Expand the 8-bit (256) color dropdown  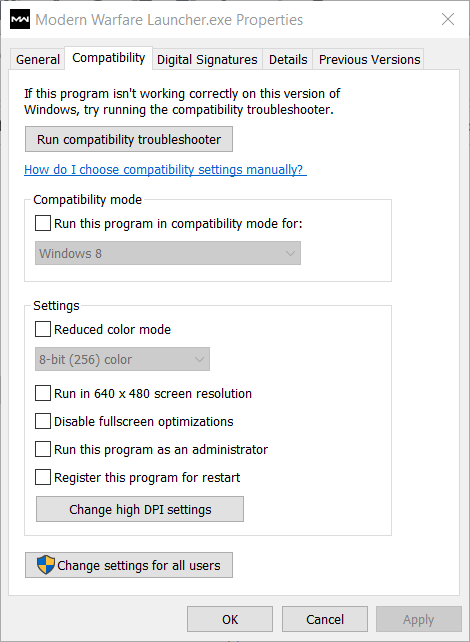pos(122,359)
